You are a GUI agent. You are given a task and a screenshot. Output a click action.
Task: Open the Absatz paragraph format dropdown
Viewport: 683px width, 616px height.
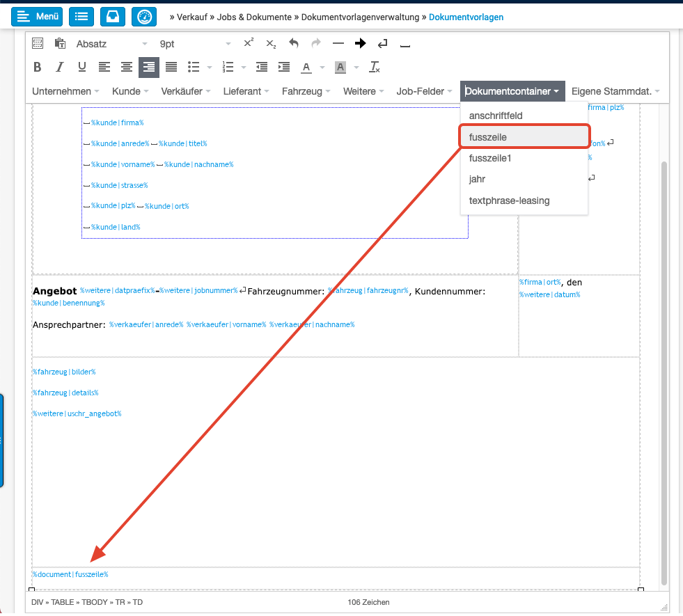point(111,44)
